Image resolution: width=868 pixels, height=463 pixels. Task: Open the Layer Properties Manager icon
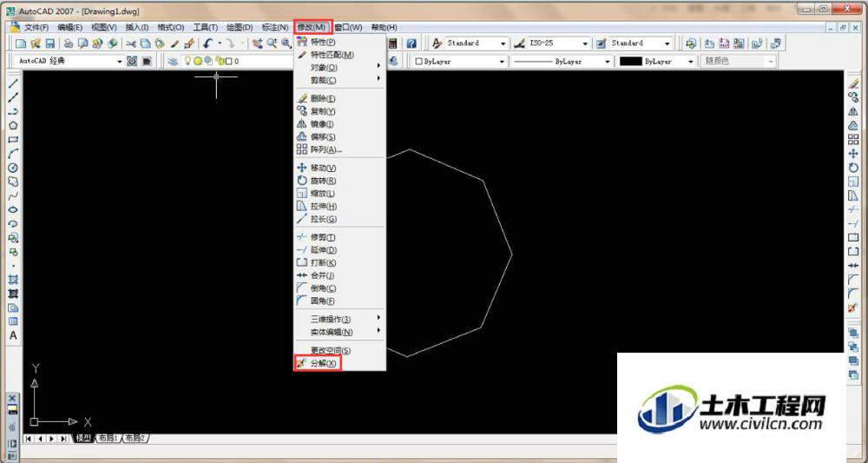click(174, 62)
